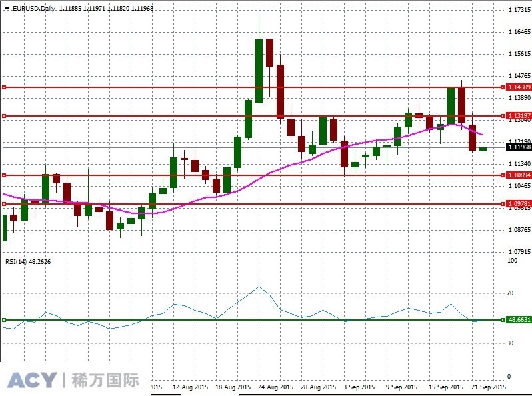Select the blue RSI line peak above 70
Viewport: 532px width, 396px height.
pos(259,287)
